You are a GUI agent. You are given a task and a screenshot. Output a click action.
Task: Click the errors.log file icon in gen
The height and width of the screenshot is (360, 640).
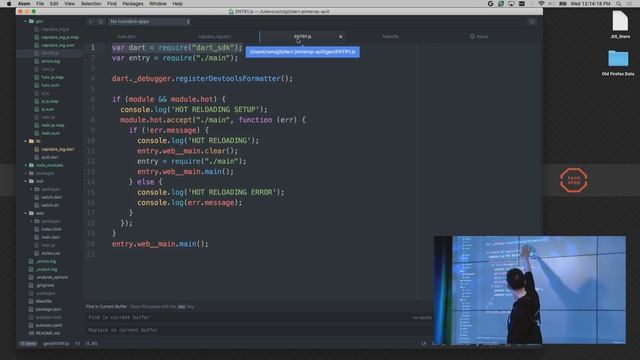(x=37, y=61)
